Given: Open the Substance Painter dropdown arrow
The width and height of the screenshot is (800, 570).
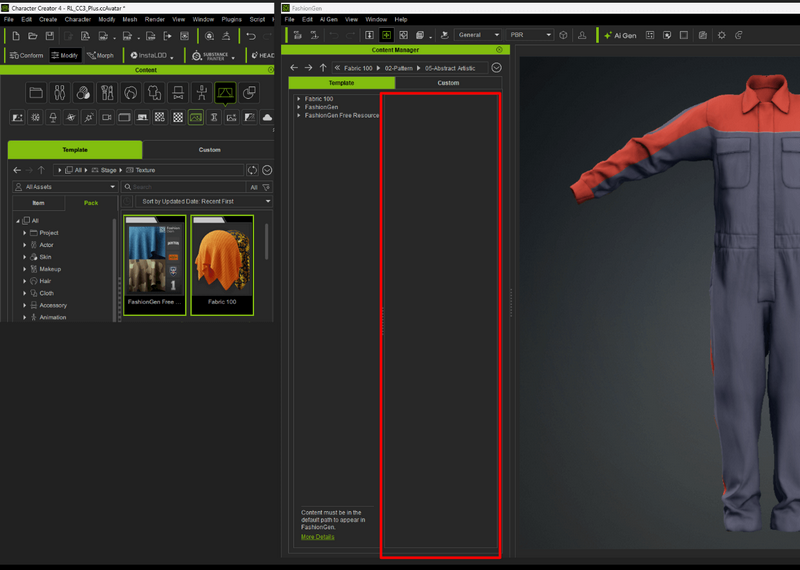Looking at the screenshot, I should point(233,58).
